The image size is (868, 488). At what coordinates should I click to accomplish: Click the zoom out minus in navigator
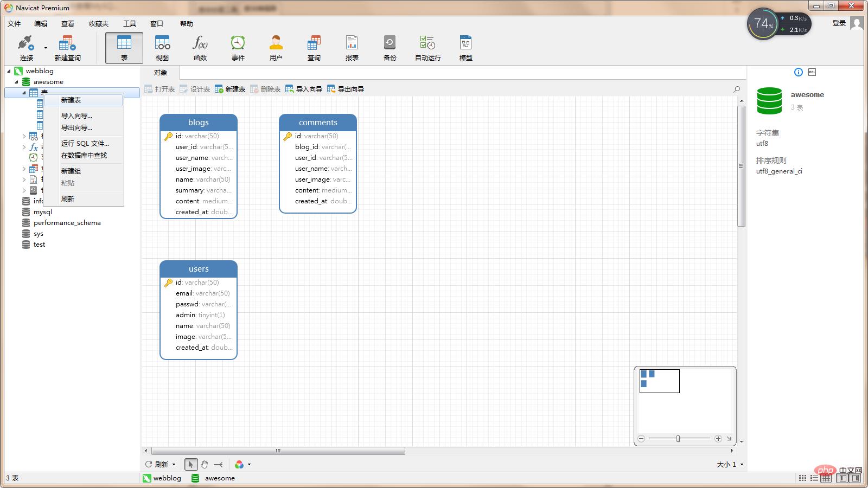641,439
